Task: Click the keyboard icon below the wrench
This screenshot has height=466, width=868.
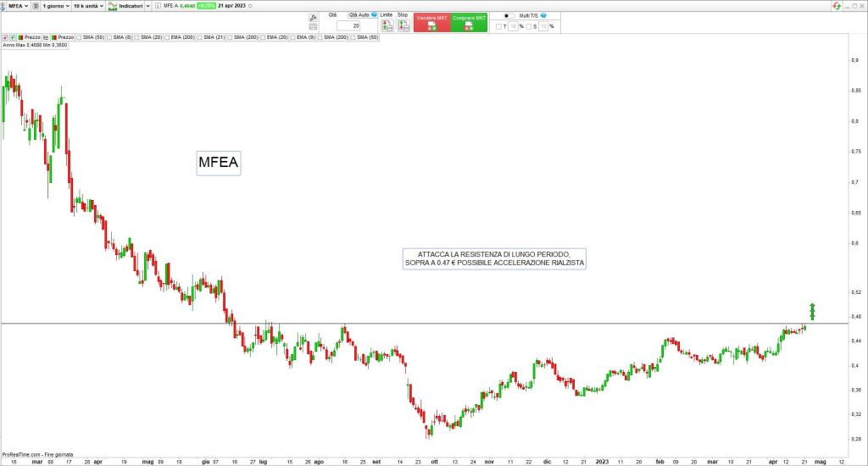Action: click(313, 26)
